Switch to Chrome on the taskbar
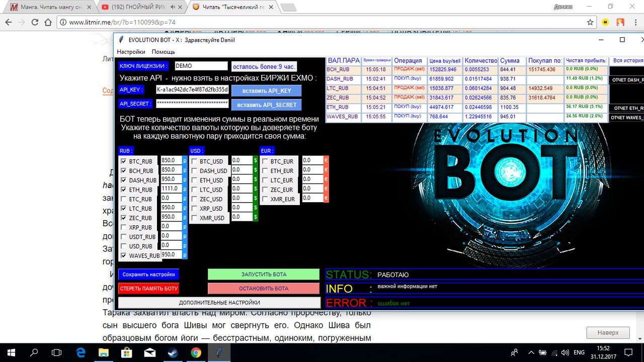644x362 pixels. pos(196,352)
